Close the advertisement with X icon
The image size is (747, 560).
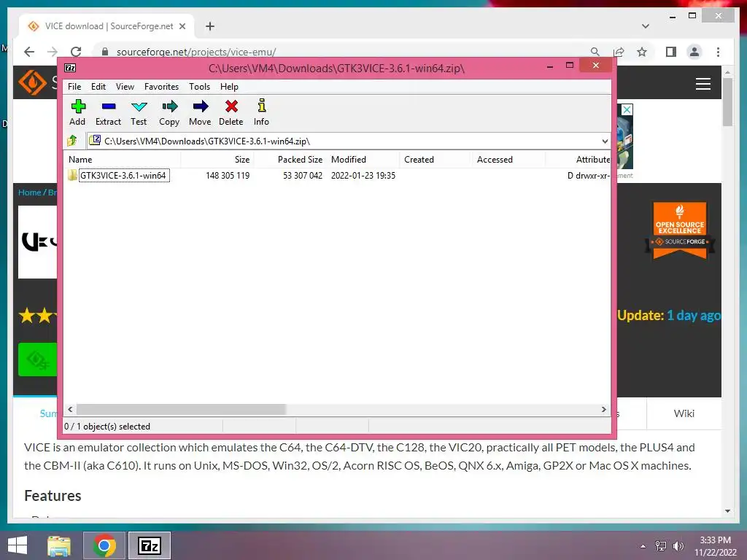(x=627, y=109)
